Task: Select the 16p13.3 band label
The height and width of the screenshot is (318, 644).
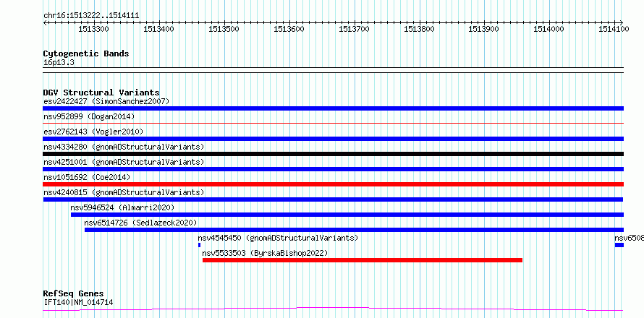Action: [59, 63]
